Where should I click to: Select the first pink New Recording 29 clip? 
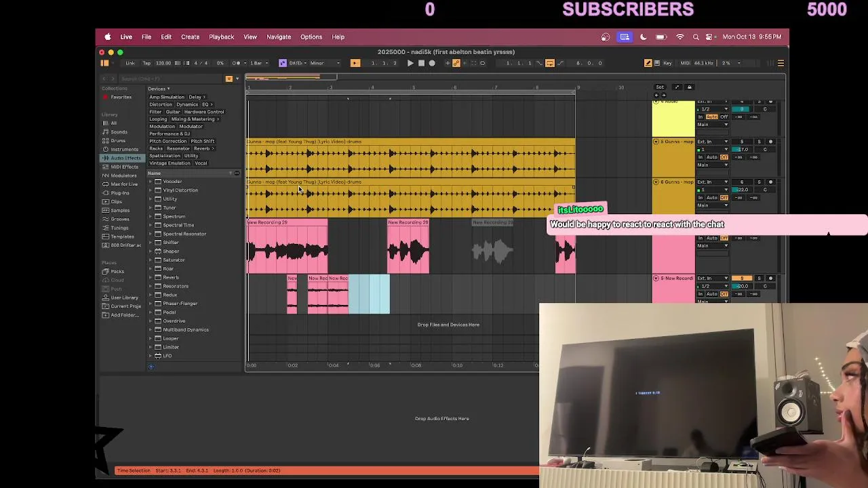click(x=287, y=247)
